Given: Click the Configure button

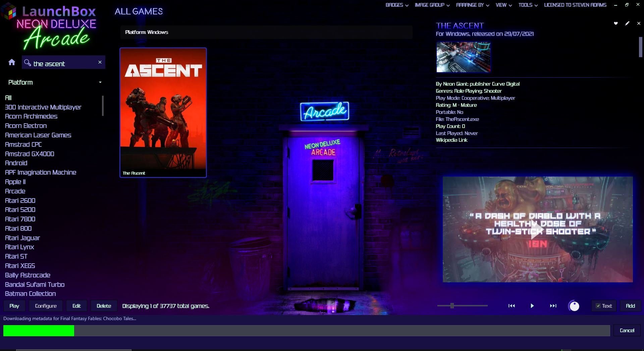Looking at the screenshot, I should point(46,306).
